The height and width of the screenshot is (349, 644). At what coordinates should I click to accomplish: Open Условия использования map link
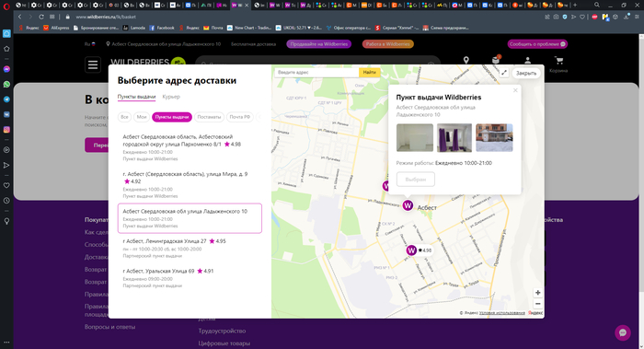pos(502,313)
